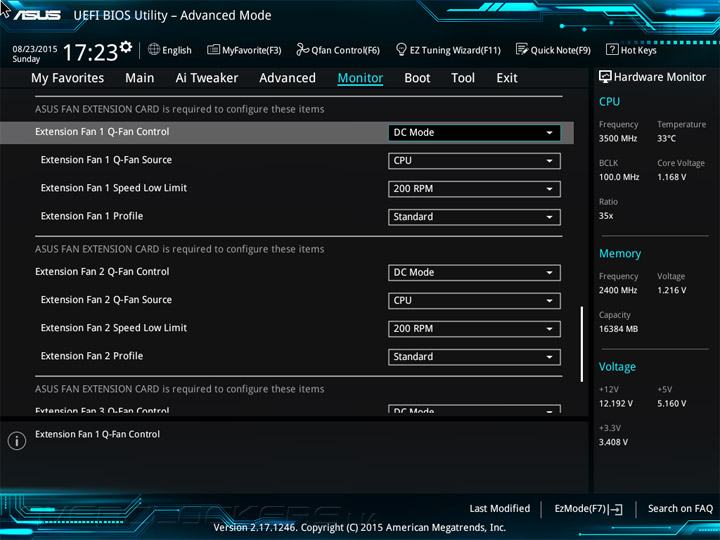
Task: Click the EzMode exit arrow icon
Action: tap(617, 509)
